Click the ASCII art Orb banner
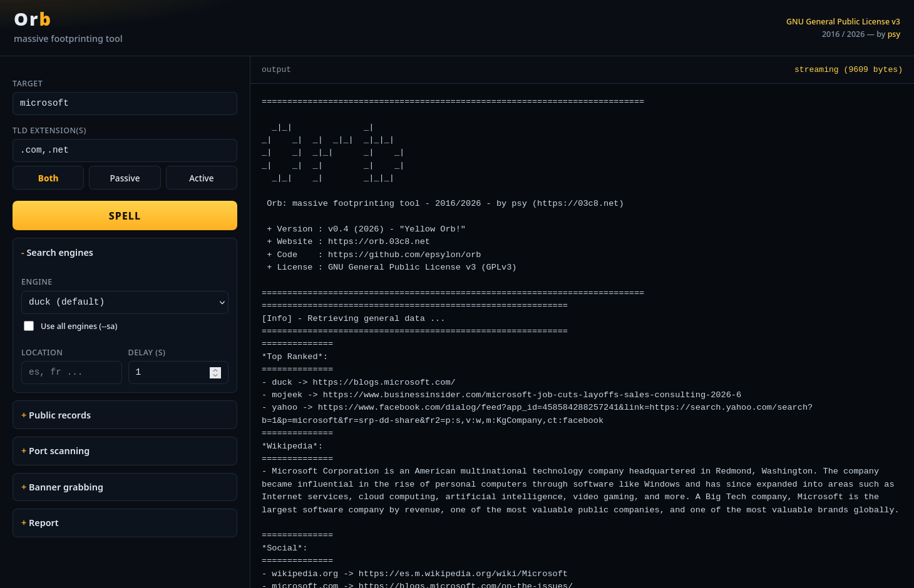The height and width of the screenshot is (588, 914). [x=332, y=153]
